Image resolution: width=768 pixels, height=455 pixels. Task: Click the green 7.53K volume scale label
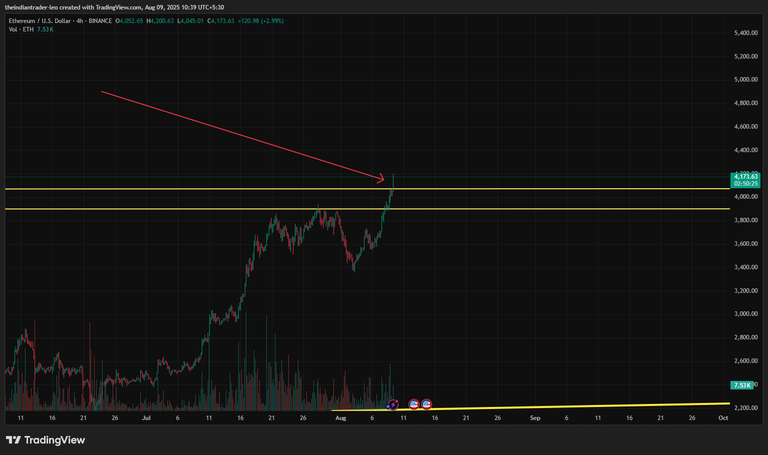click(x=742, y=385)
